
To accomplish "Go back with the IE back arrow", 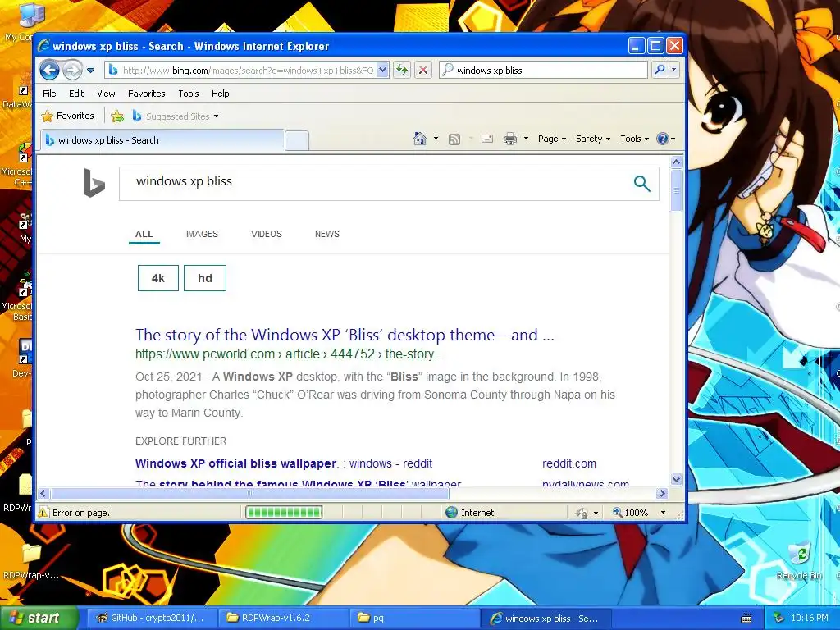I will (49, 70).
